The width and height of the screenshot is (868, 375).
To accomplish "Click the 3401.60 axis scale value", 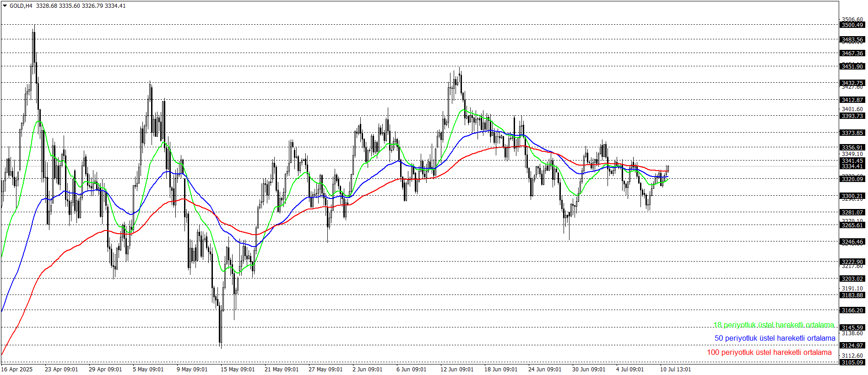I will pos(852,109).
